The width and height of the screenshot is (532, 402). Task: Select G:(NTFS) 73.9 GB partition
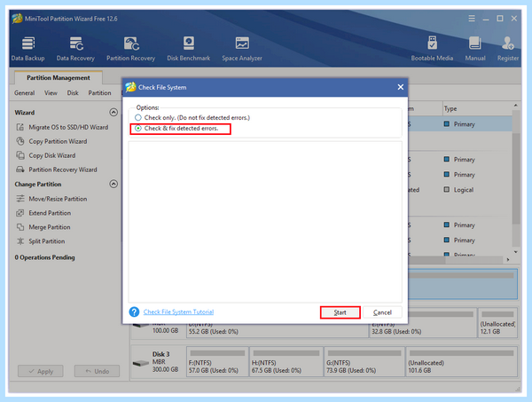tap(364, 361)
